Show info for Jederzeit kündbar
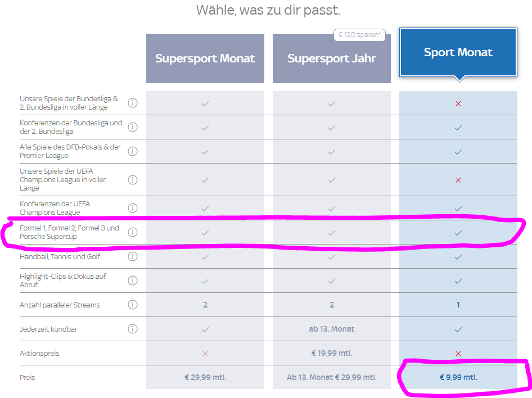532x398 pixels. click(133, 329)
